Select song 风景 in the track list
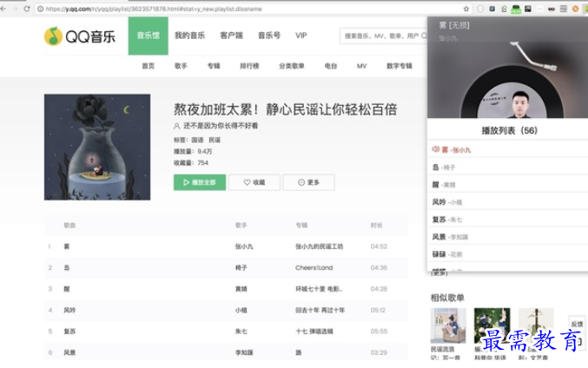This screenshot has height=368, width=588. click(x=69, y=352)
